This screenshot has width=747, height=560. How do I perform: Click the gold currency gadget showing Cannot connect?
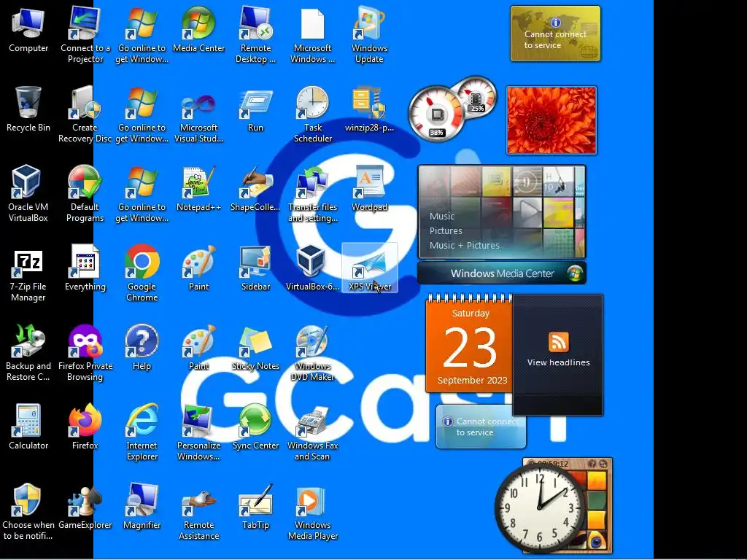555,34
